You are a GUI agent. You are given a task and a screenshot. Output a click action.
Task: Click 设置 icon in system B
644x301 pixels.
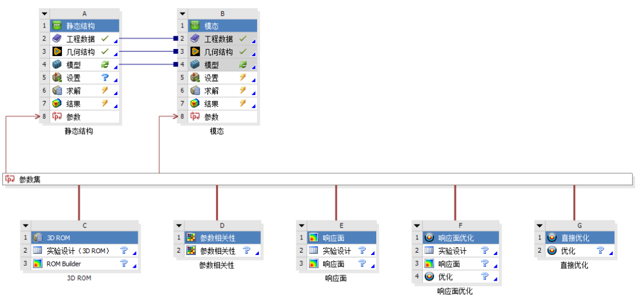[195, 78]
